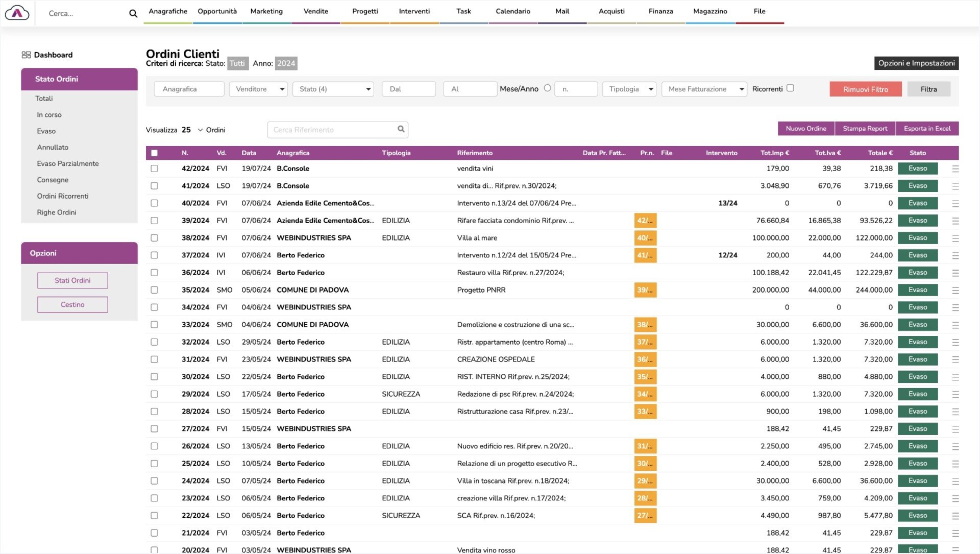Click the magnifier icon in top search bar
The image size is (980, 554).
click(x=133, y=14)
